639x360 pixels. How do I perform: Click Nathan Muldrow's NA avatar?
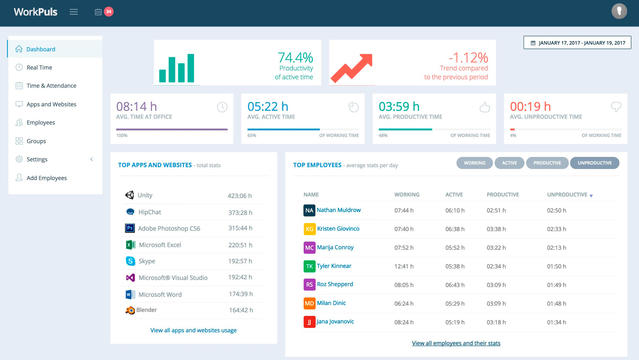(x=309, y=210)
